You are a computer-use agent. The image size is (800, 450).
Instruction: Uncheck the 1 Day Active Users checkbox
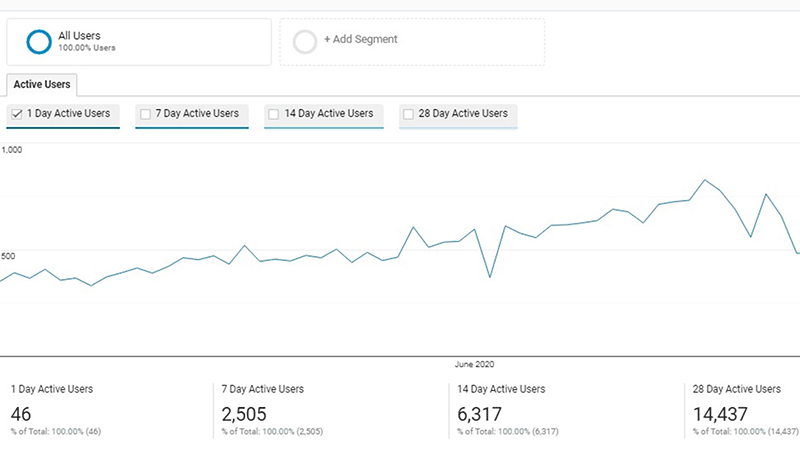point(17,114)
